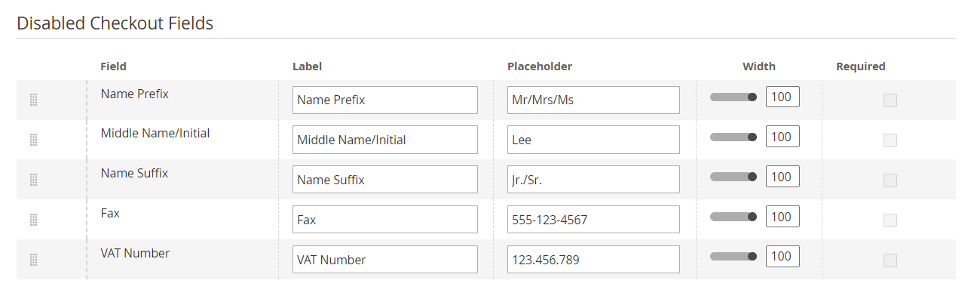Click the 555-123-4567 placeholder field

[x=593, y=220]
